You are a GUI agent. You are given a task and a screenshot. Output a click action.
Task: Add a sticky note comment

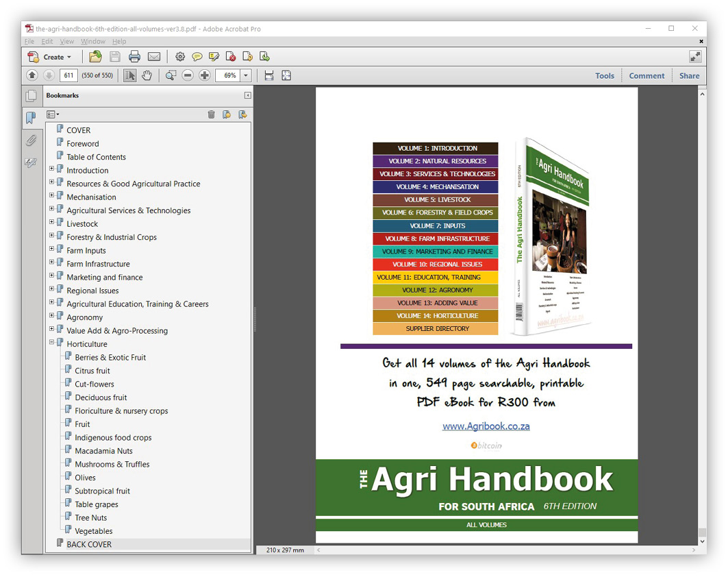197,57
